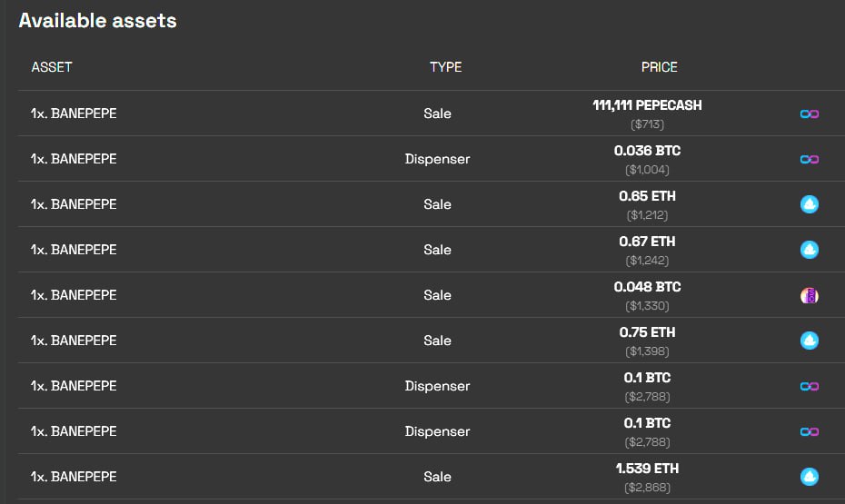Click OpenSea icon beside the 0.67 ETH listing
Image resolution: width=845 pixels, height=504 pixels.
809,250
